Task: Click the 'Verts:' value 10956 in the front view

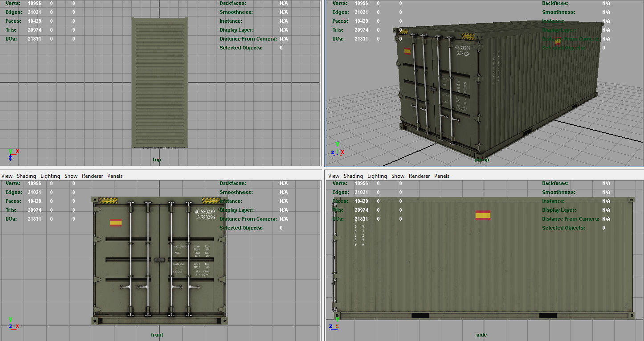Action: tap(34, 183)
